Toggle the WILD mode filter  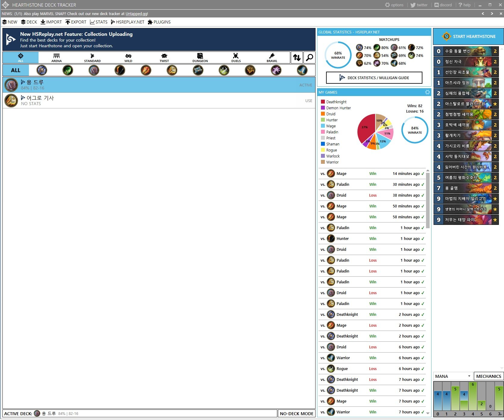pos(128,57)
